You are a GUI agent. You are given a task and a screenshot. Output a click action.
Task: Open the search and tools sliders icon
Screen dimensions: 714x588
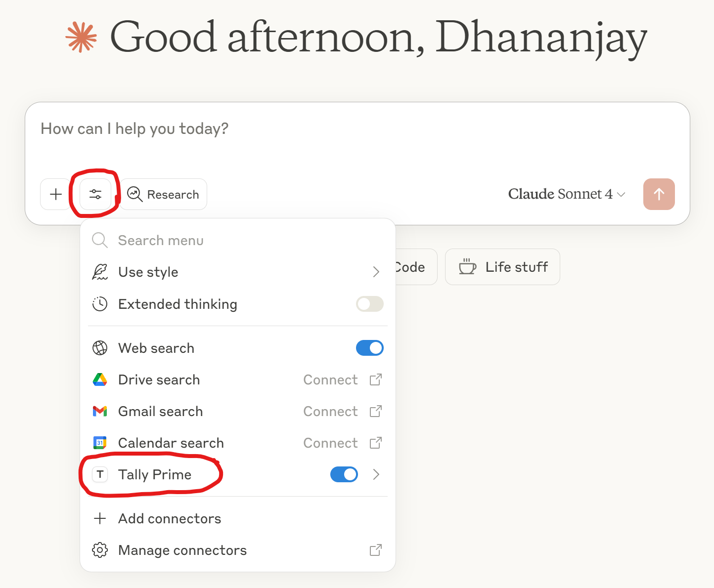click(95, 194)
